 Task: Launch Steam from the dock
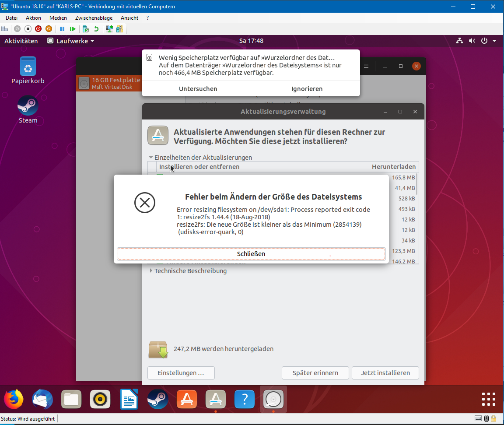[x=157, y=399]
